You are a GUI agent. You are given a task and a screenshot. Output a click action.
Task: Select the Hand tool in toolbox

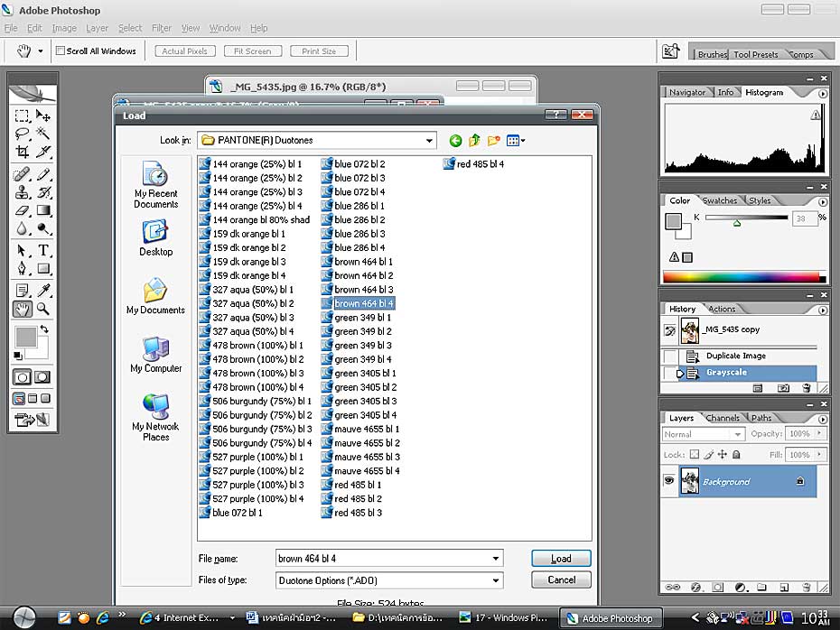[22, 309]
